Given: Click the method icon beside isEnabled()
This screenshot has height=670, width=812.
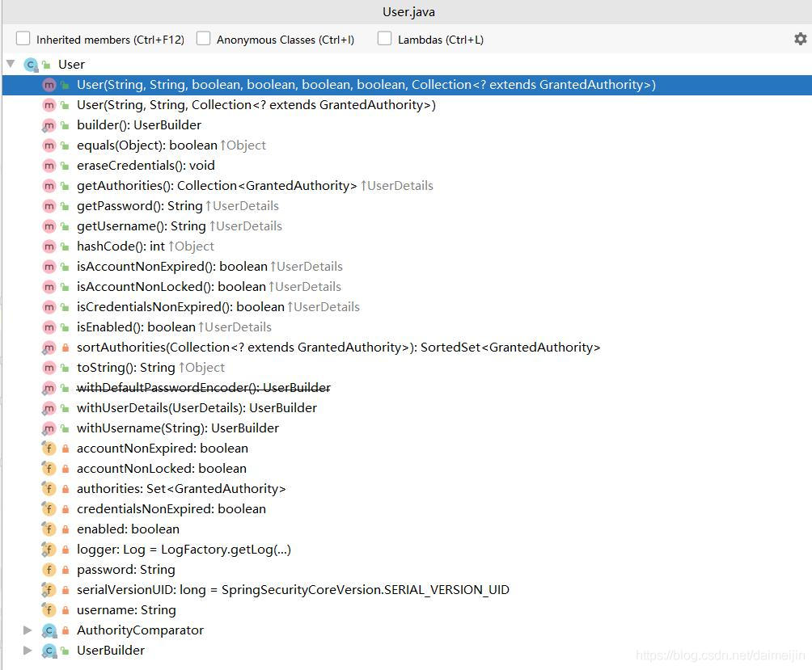Looking at the screenshot, I should coord(49,327).
